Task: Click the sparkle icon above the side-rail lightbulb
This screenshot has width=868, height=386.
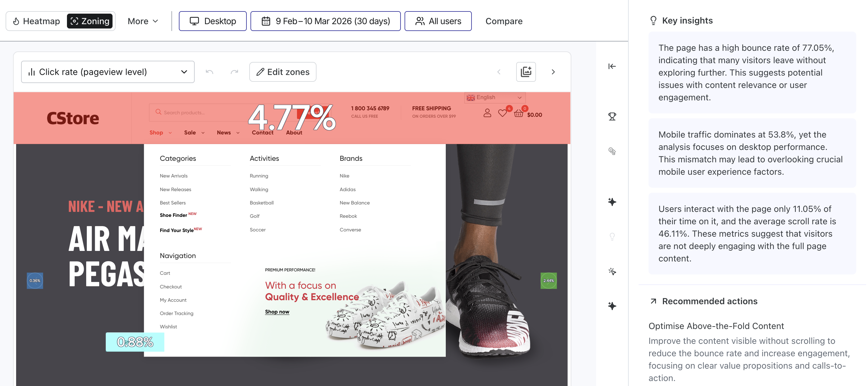Action: (612, 202)
